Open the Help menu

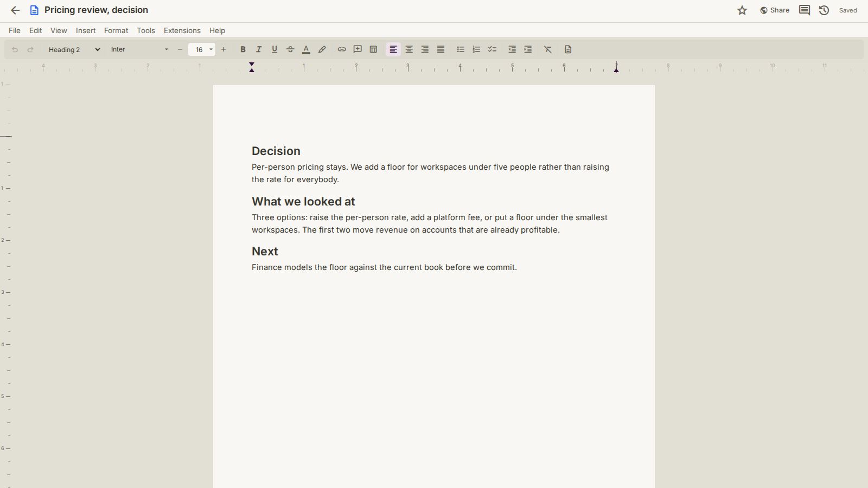click(x=217, y=30)
